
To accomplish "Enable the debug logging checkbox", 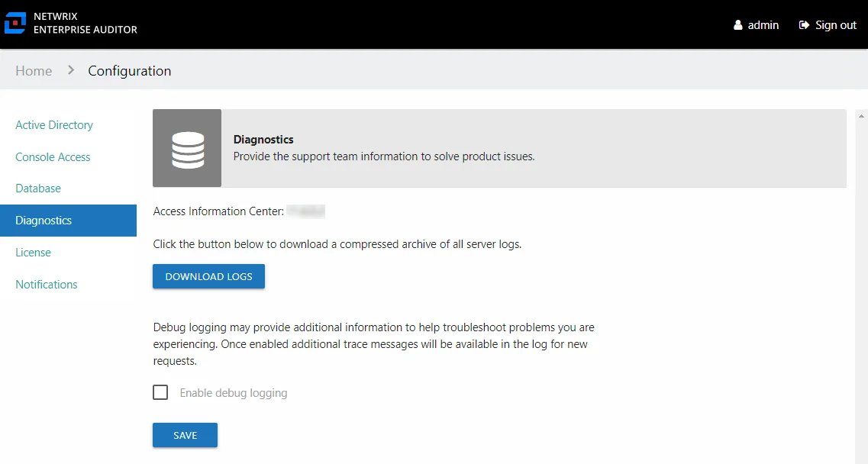I will pyautogui.click(x=160, y=392).
